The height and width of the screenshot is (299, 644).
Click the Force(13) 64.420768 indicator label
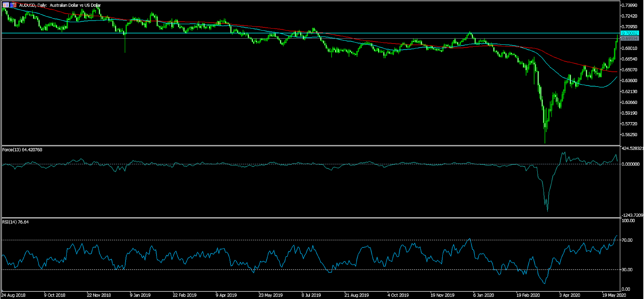[x=22, y=150]
